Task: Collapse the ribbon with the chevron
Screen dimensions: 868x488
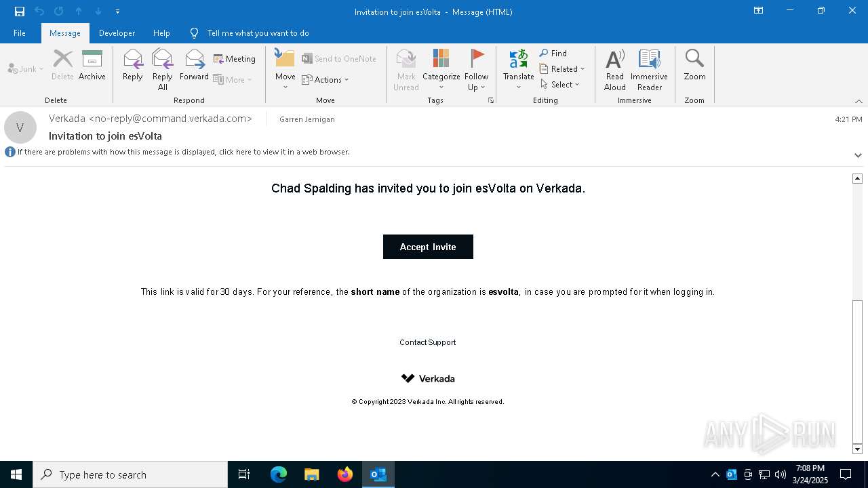Action: [x=859, y=101]
